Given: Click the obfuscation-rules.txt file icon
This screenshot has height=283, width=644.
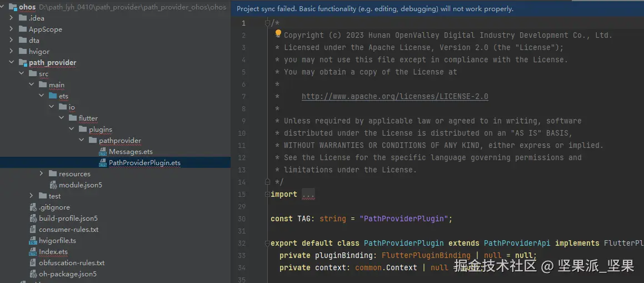Looking at the screenshot, I should [33, 262].
